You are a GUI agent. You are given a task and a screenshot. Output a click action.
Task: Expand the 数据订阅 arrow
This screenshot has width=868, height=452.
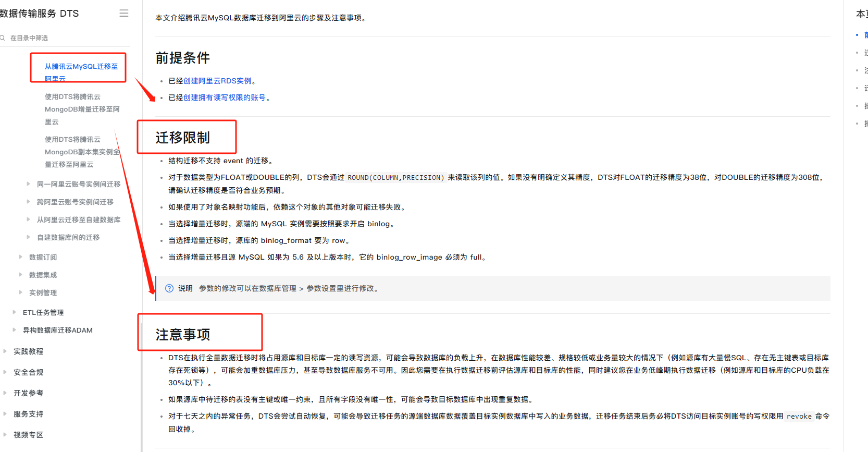click(x=21, y=256)
